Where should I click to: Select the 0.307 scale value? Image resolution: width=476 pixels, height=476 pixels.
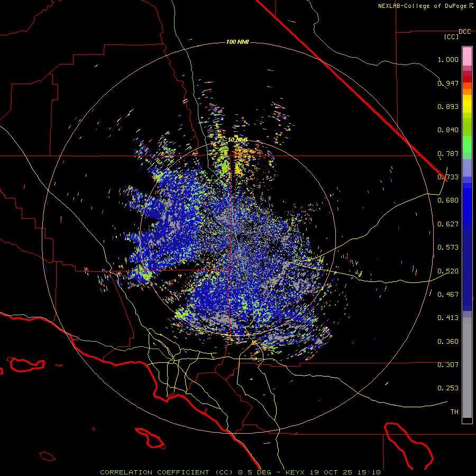tap(448, 365)
